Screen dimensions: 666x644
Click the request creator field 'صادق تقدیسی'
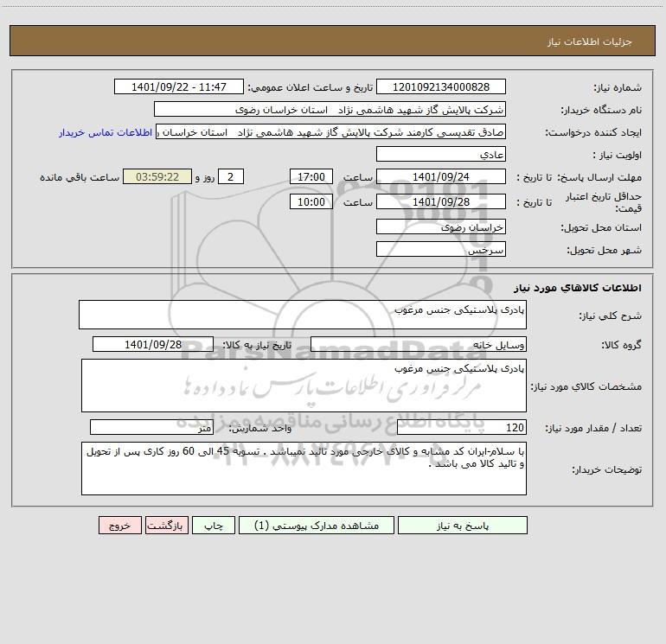331,131
